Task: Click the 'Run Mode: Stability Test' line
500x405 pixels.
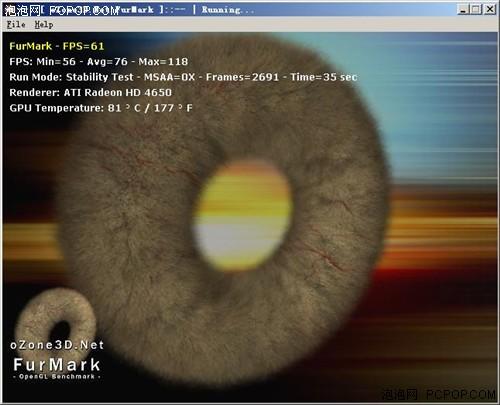Action: [x=183, y=77]
